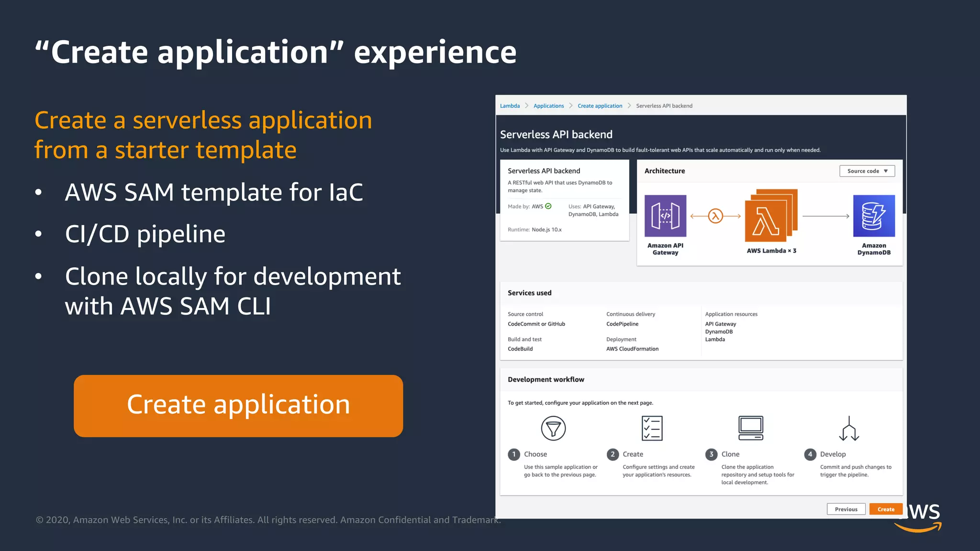
Task: Click 'Application resources' label
Action: click(731, 314)
